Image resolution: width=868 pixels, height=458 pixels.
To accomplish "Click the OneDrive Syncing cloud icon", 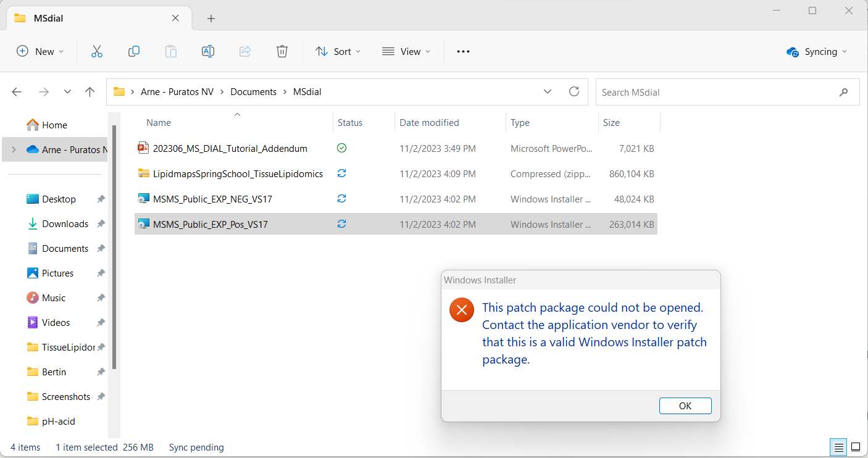I will [792, 52].
